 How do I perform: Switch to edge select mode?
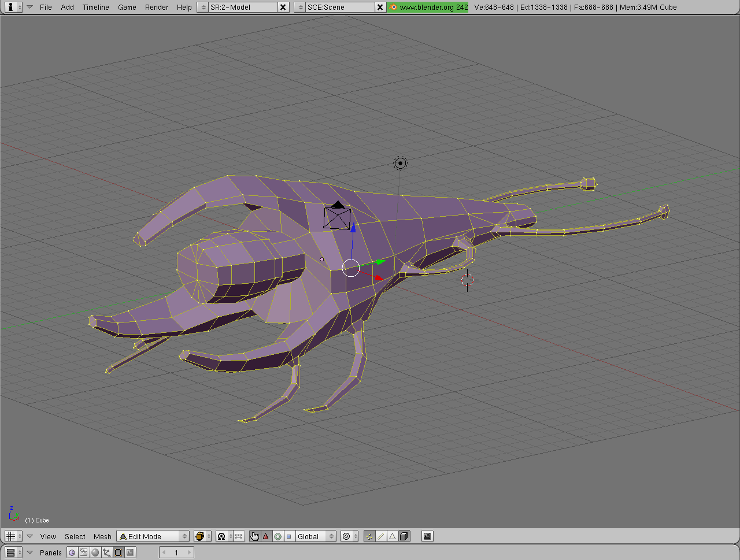coord(381,536)
